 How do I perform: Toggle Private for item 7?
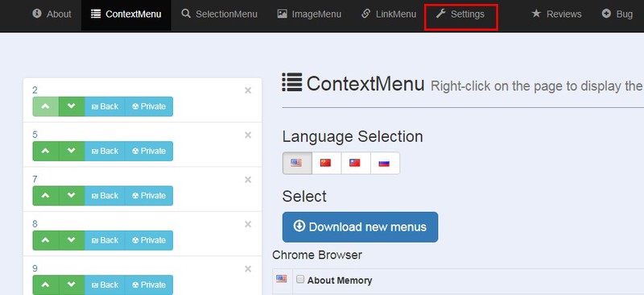pyautogui.click(x=149, y=196)
